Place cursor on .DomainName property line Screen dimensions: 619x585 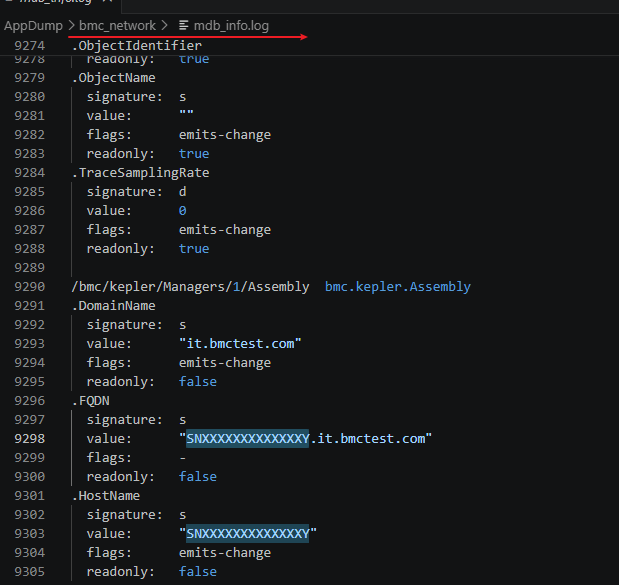(113, 306)
